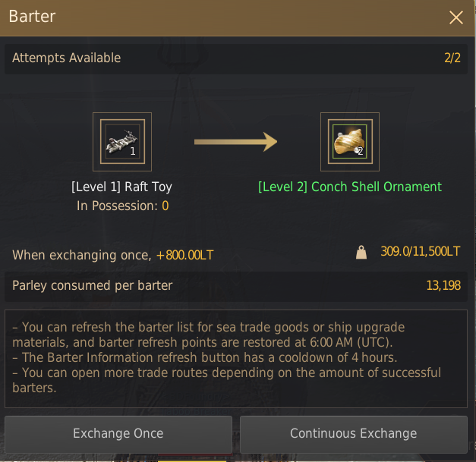Click the Raft Toy item icon
Viewport: 476px width, 462px height.
[122, 142]
